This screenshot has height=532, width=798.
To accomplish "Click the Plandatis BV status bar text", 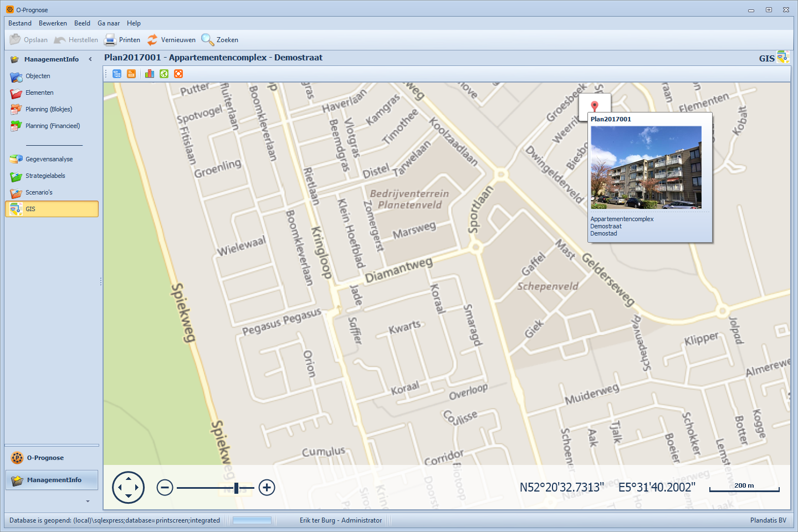I will (768, 520).
